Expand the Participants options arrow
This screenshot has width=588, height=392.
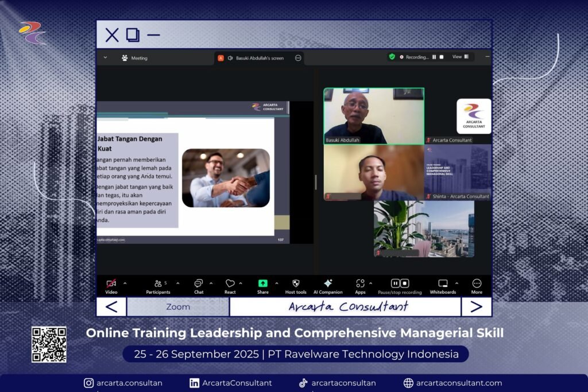pos(177,283)
